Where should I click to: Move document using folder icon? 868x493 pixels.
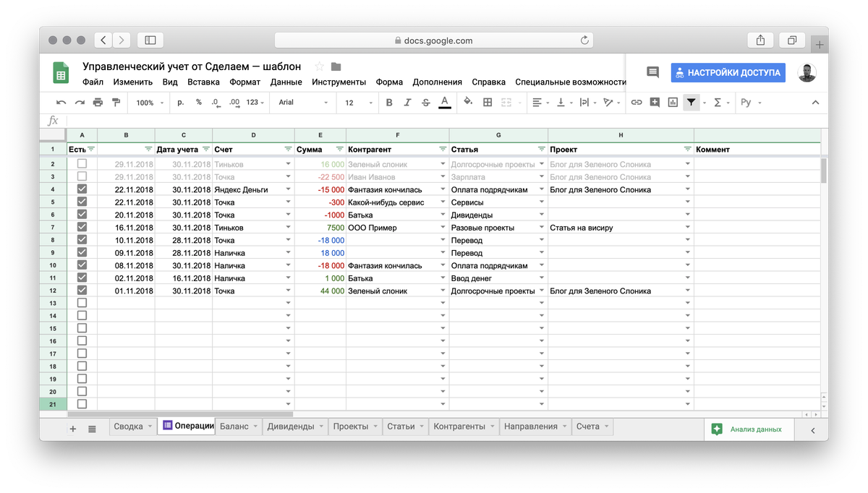(x=336, y=67)
